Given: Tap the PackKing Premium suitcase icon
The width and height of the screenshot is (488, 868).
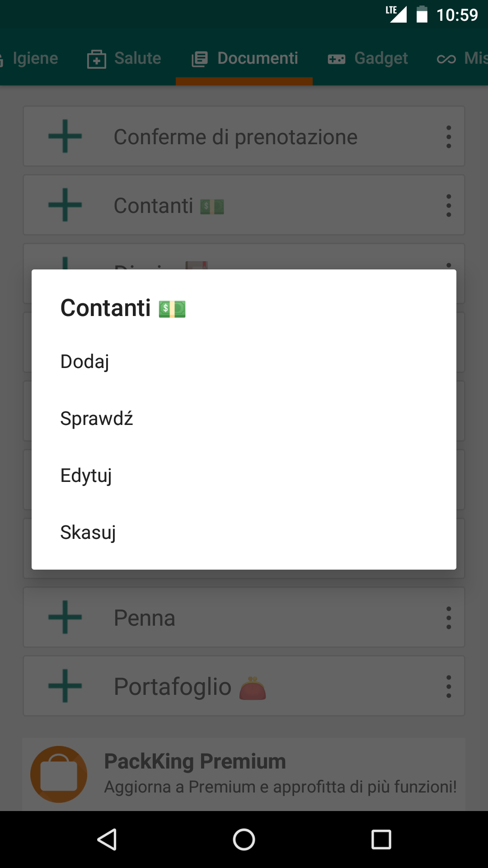Looking at the screenshot, I should pos(59,774).
